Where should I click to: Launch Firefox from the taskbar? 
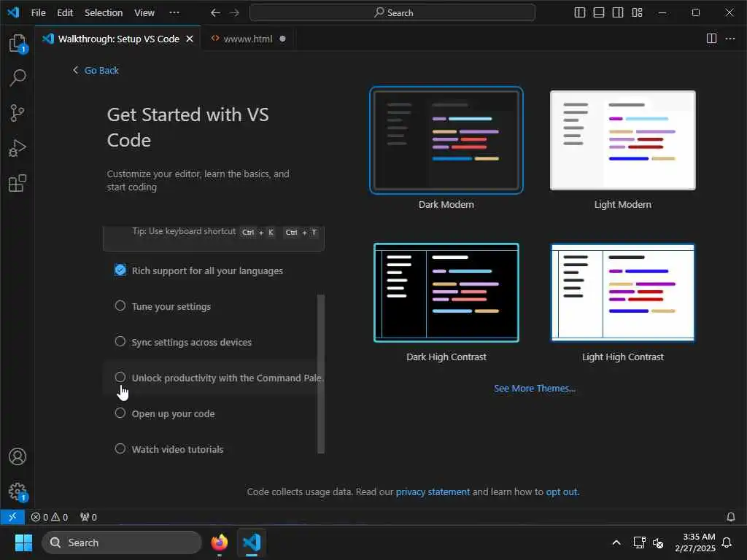[x=219, y=542]
